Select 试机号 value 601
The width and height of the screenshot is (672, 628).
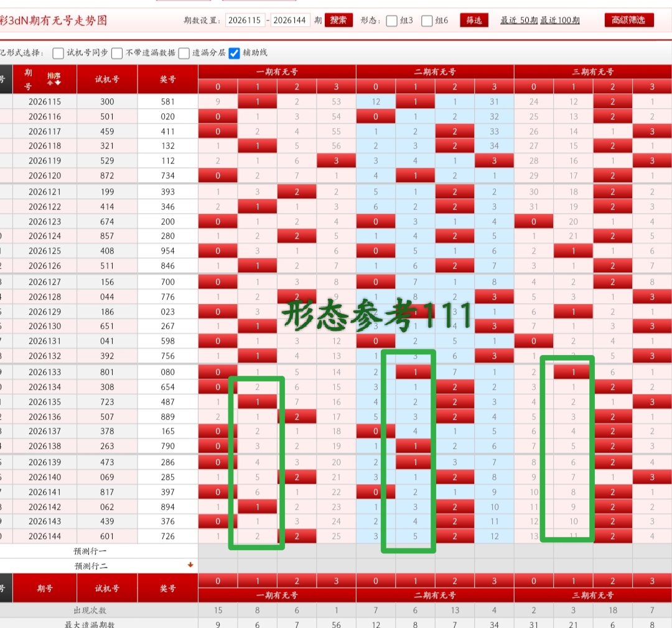click(x=107, y=537)
